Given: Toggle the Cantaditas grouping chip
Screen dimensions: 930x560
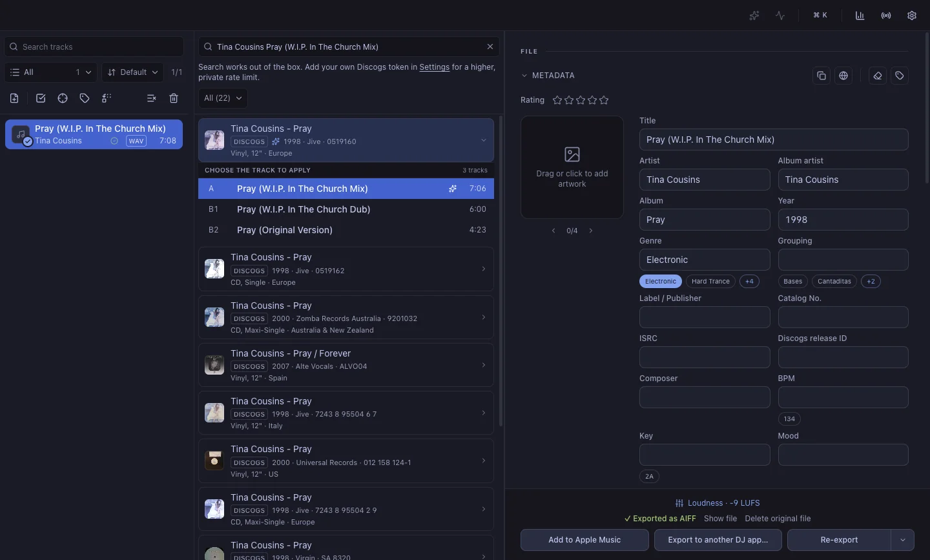Looking at the screenshot, I should (x=834, y=282).
